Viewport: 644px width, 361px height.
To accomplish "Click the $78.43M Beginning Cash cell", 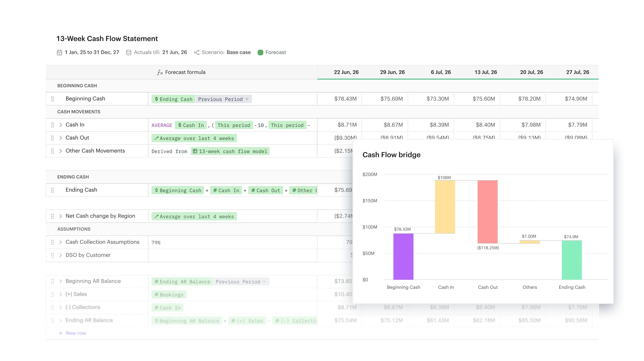I will [339, 99].
